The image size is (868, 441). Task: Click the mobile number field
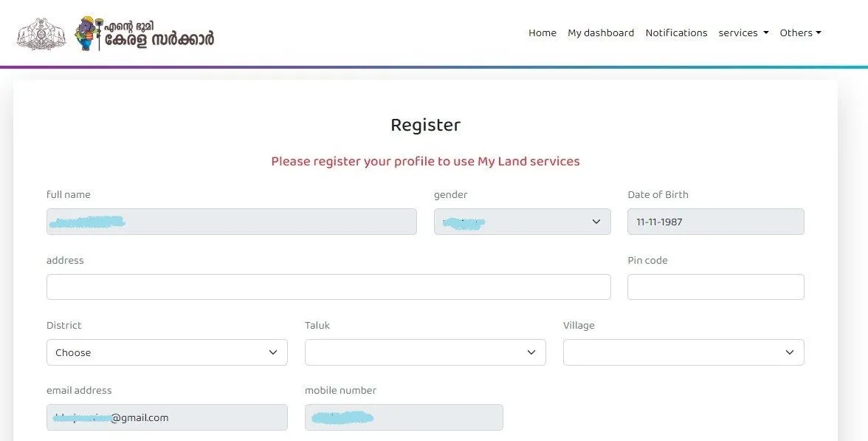[x=404, y=417]
